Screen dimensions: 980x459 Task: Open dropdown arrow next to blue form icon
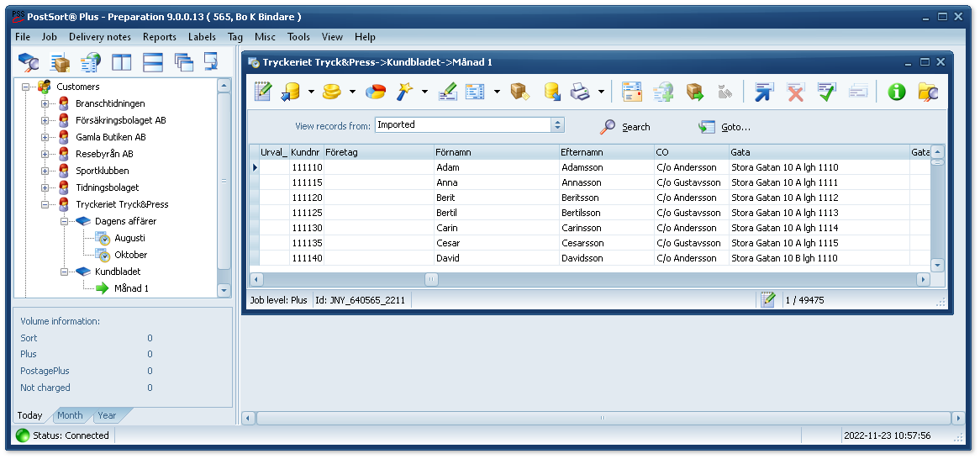coord(497,92)
